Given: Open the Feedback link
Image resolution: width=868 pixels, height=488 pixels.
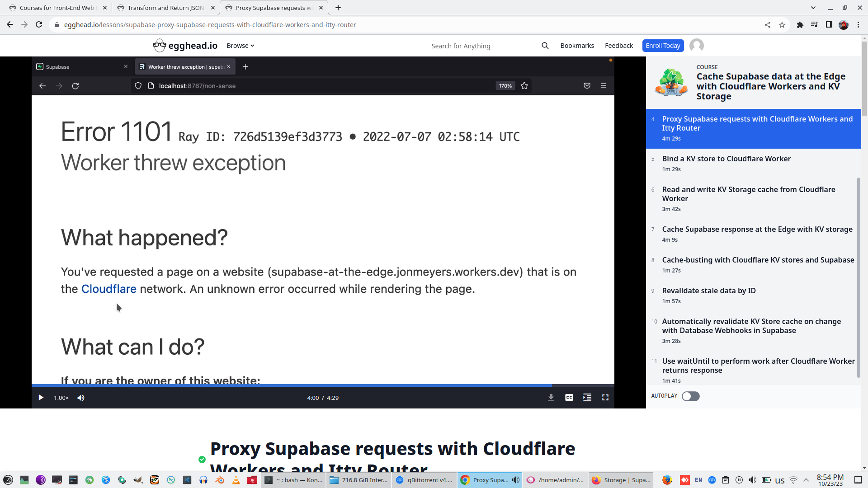Looking at the screenshot, I should tap(618, 46).
